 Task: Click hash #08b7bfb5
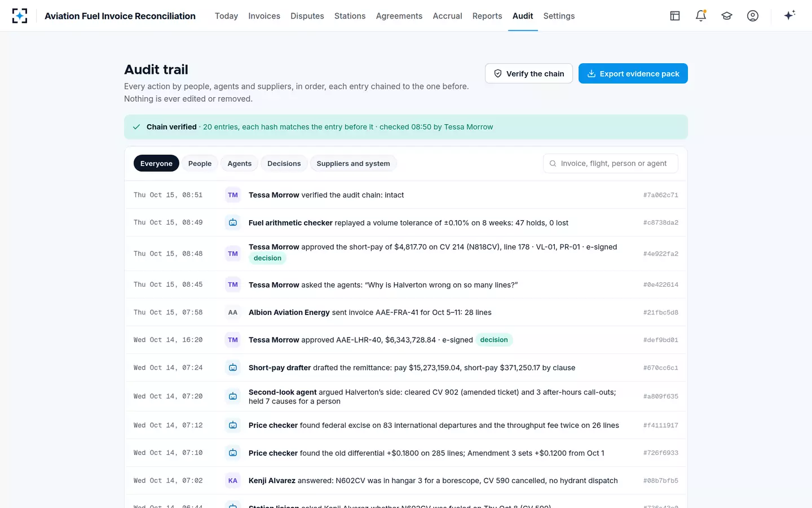(x=661, y=480)
